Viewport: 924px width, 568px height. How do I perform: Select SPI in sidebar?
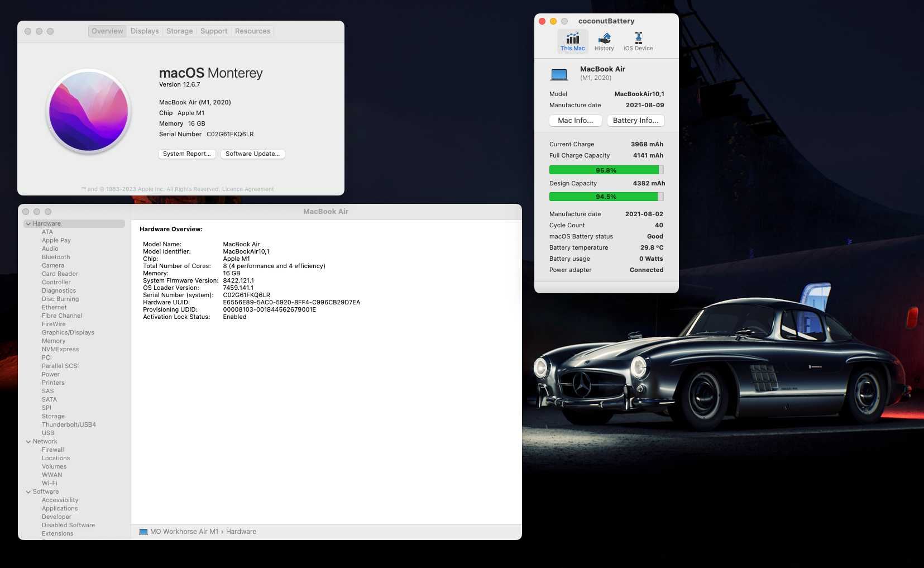pyautogui.click(x=46, y=408)
